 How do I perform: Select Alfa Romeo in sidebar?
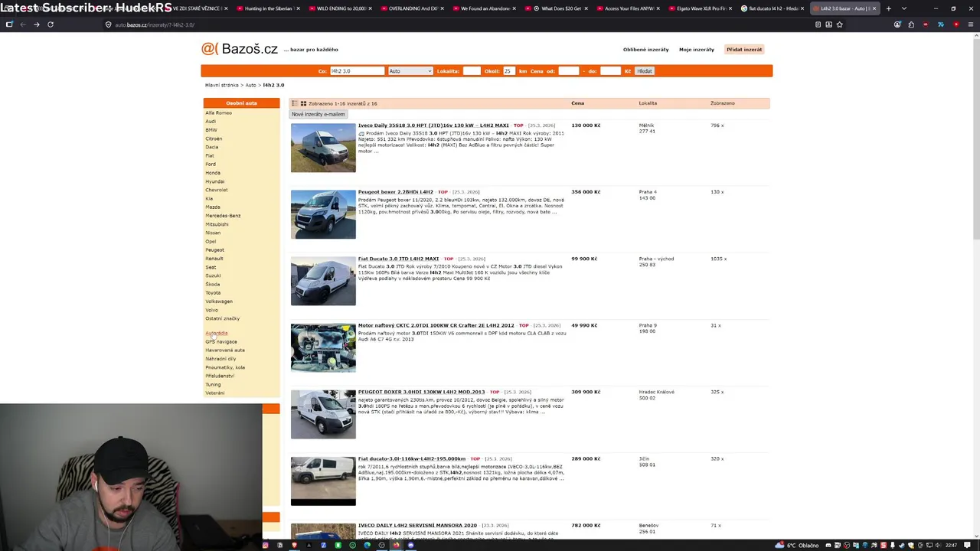(218, 112)
